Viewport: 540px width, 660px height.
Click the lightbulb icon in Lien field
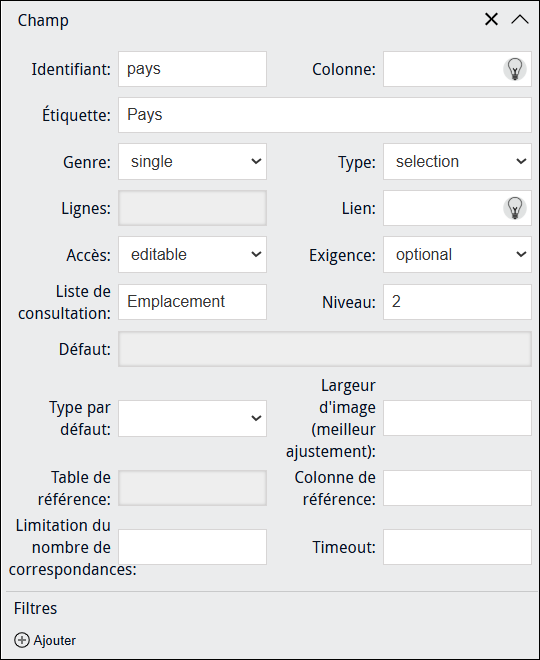click(x=515, y=208)
